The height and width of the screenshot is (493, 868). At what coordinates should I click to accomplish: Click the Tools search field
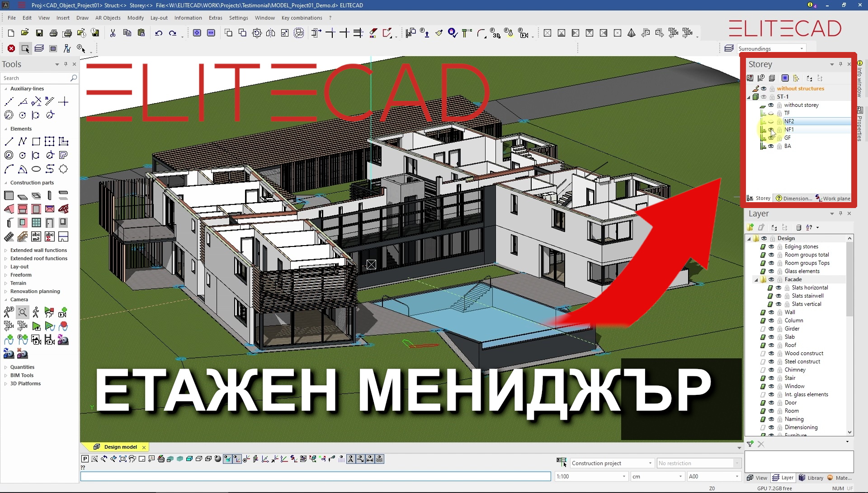[36, 78]
